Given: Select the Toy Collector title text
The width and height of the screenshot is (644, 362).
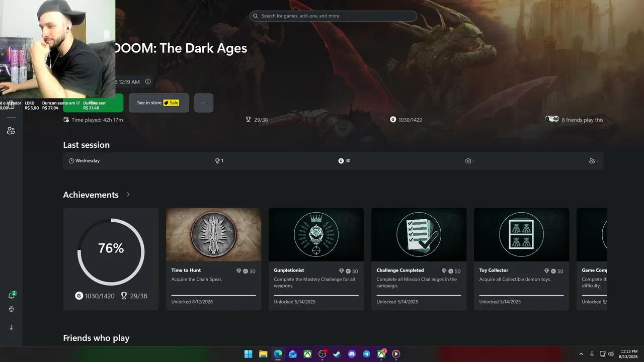Looking at the screenshot, I should point(494,270).
